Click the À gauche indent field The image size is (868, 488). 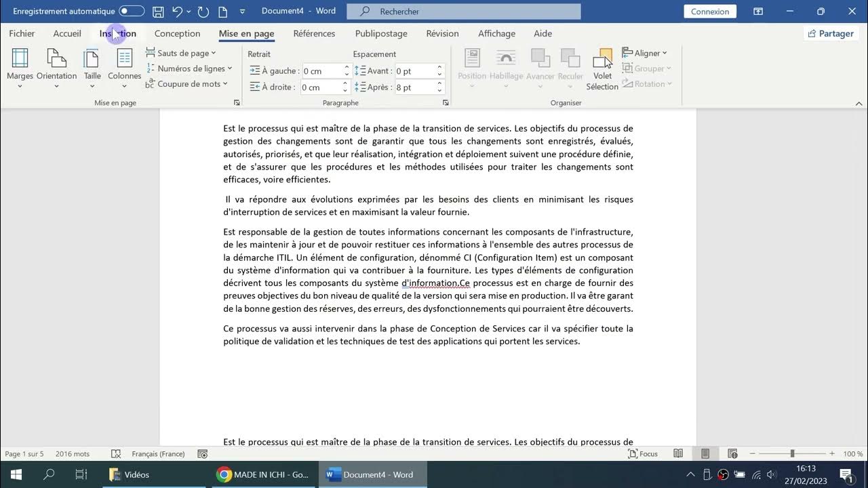[x=321, y=71]
